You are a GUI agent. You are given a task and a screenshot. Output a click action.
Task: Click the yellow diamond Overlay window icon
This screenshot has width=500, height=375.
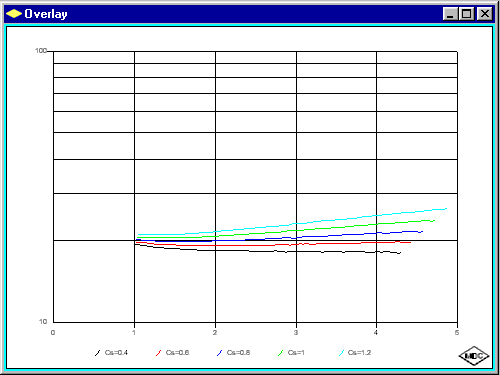click(x=14, y=14)
